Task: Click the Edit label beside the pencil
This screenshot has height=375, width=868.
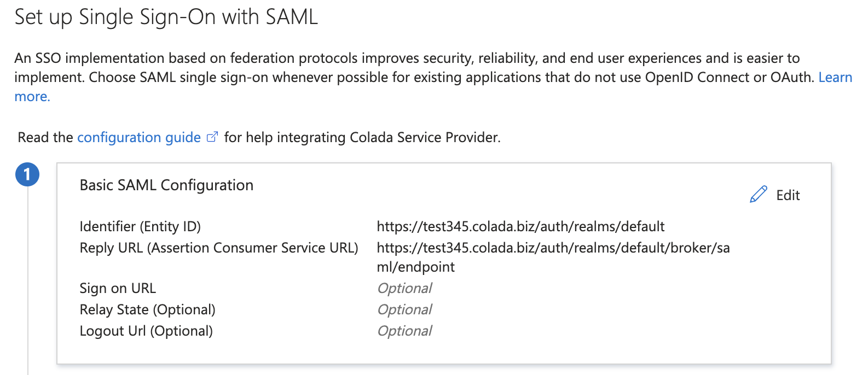Action: tap(788, 195)
